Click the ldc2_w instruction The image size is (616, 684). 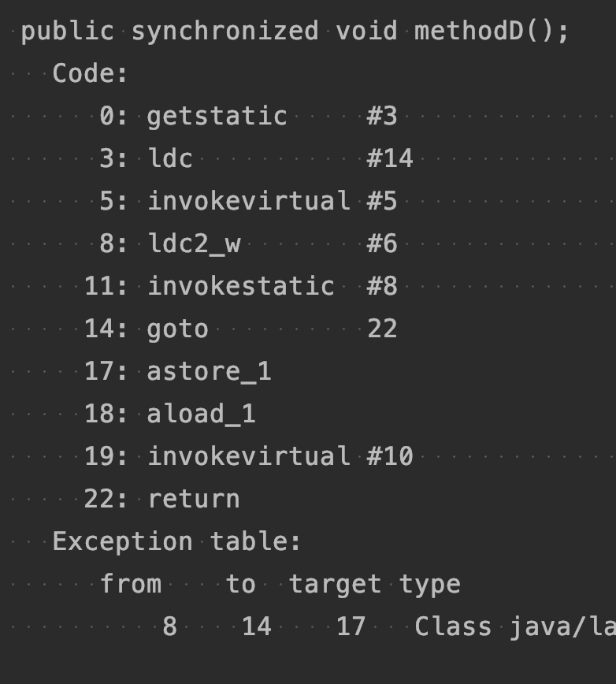click(x=194, y=244)
